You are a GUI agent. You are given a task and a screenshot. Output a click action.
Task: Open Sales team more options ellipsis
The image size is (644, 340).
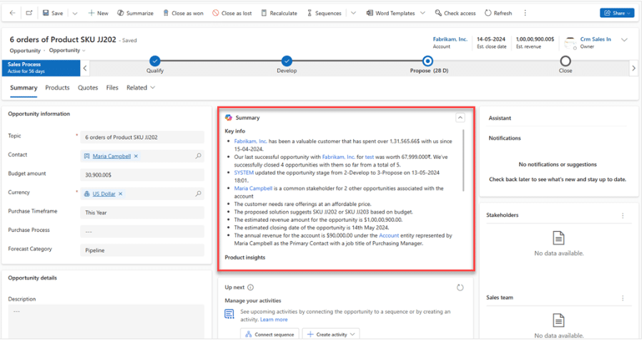pyautogui.click(x=623, y=298)
